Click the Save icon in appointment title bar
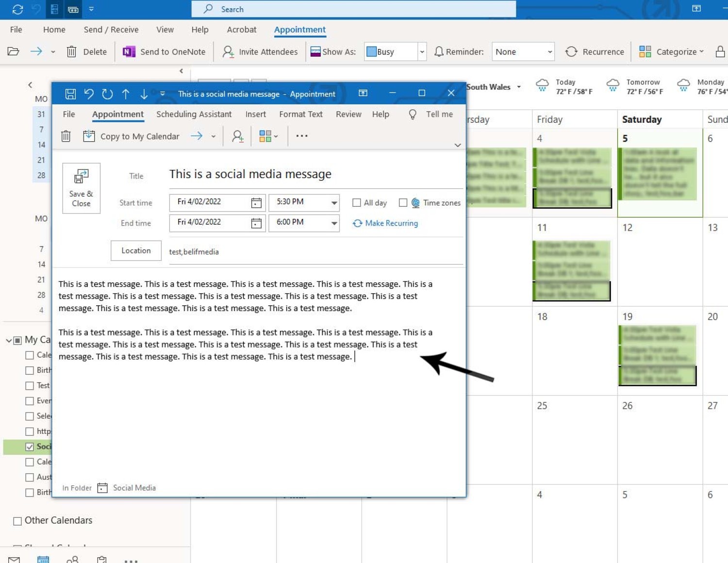This screenshot has width=728, height=563. pyautogui.click(x=70, y=94)
